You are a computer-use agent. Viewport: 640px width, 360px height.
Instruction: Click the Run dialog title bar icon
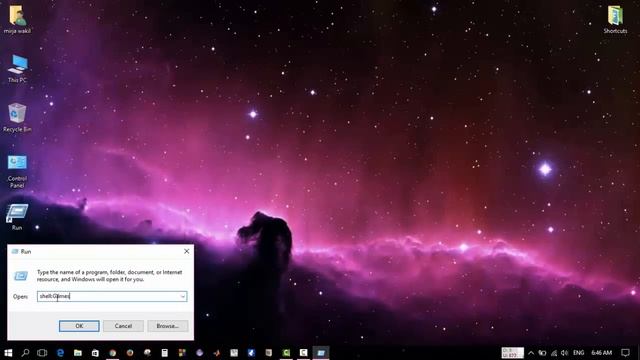[x=15, y=251]
